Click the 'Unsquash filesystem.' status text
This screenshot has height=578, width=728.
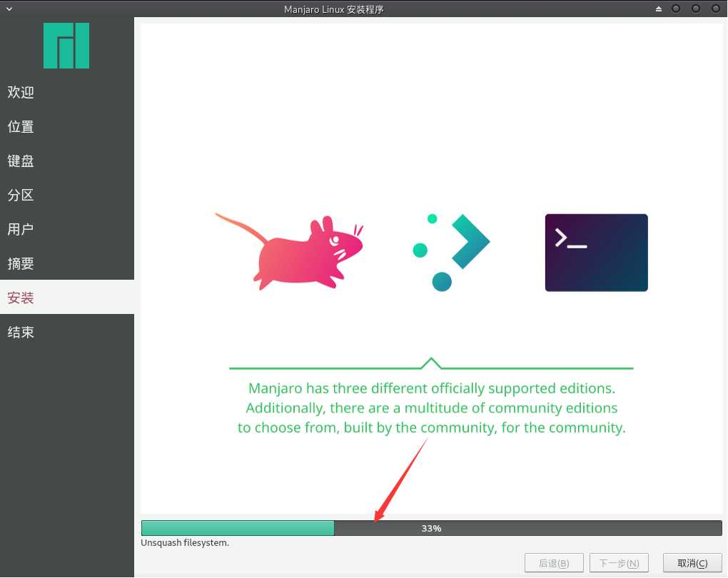pyautogui.click(x=185, y=543)
